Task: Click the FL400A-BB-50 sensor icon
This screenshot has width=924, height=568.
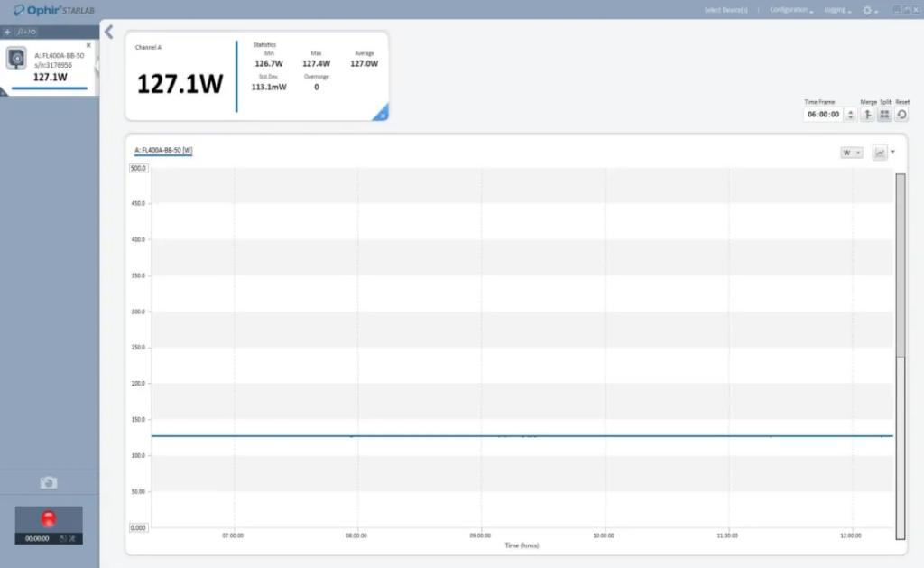Action: pos(16,59)
